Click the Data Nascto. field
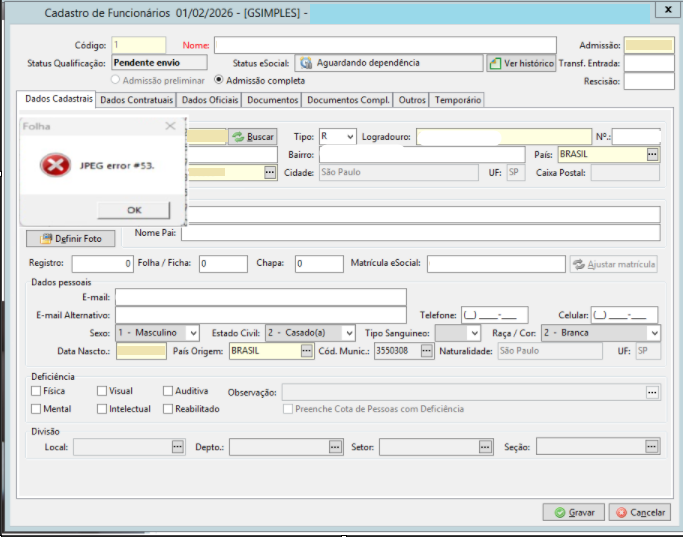Screen dimensions: 683x537 141,351
